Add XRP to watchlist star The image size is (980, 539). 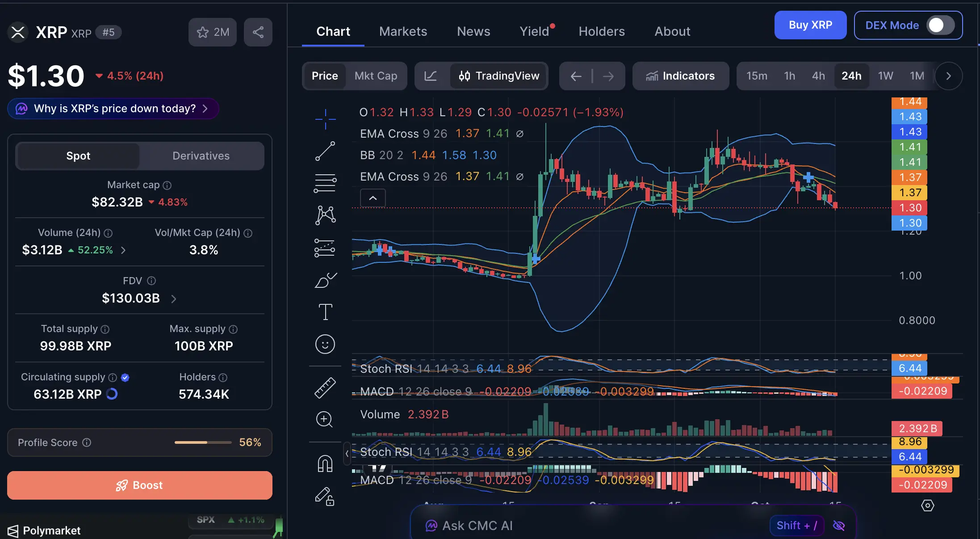pyautogui.click(x=213, y=32)
